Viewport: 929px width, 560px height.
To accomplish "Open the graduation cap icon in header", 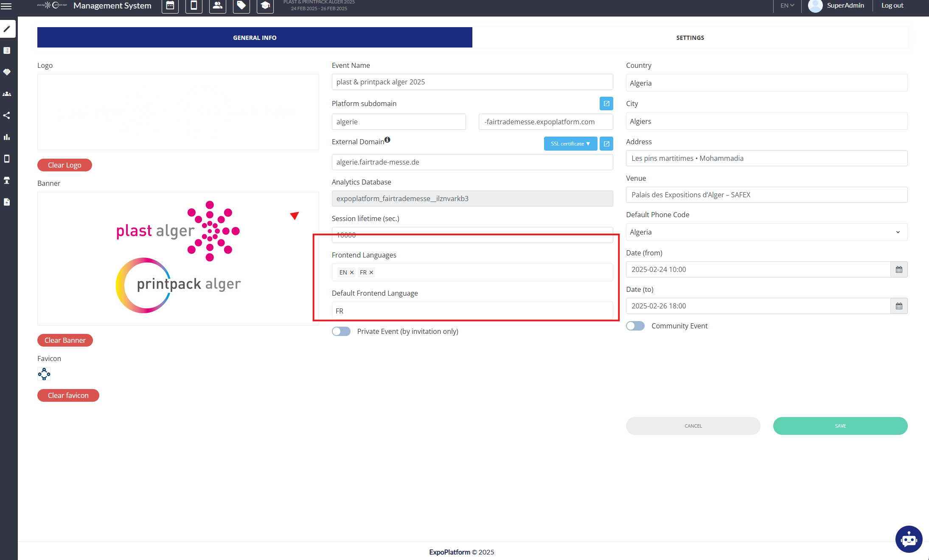I will click(265, 6).
